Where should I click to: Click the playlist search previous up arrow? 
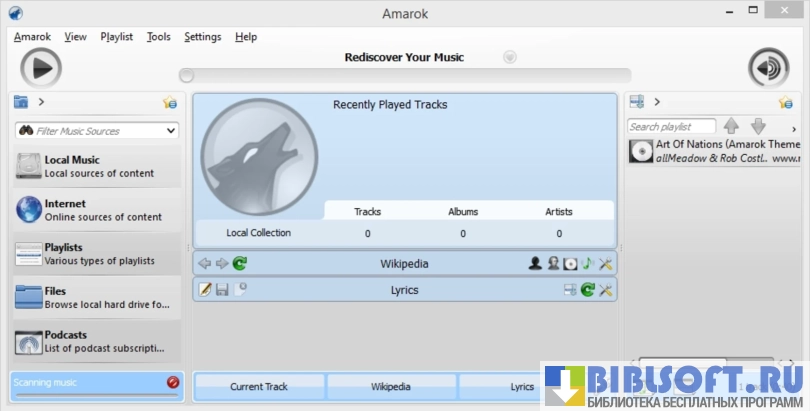pyautogui.click(x=731, y=126)
